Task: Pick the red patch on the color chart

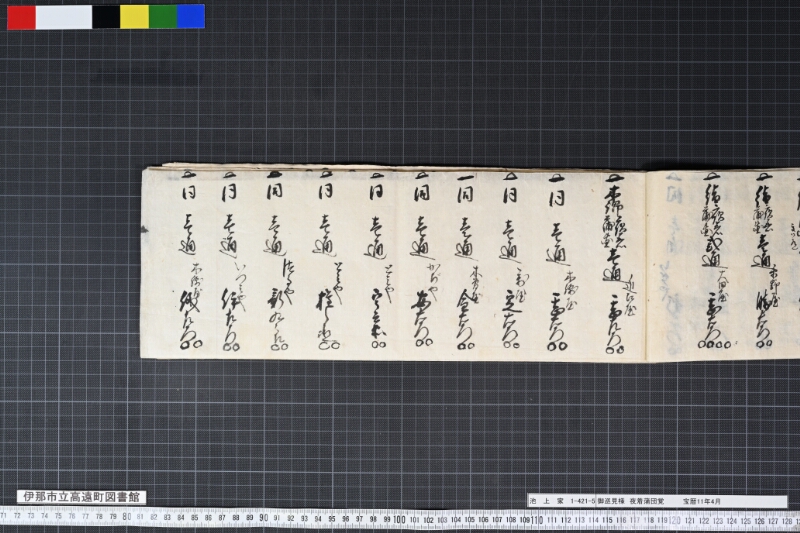Action: tap(21, 17)
